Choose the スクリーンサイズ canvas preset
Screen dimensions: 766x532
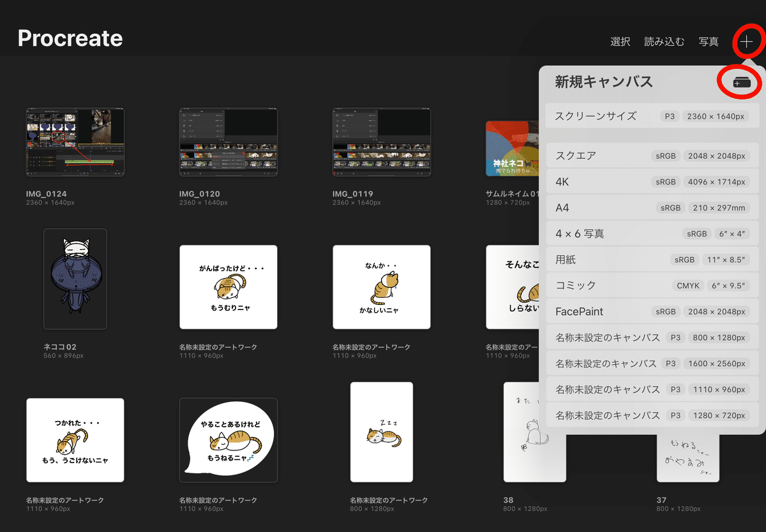click(652, 116)
